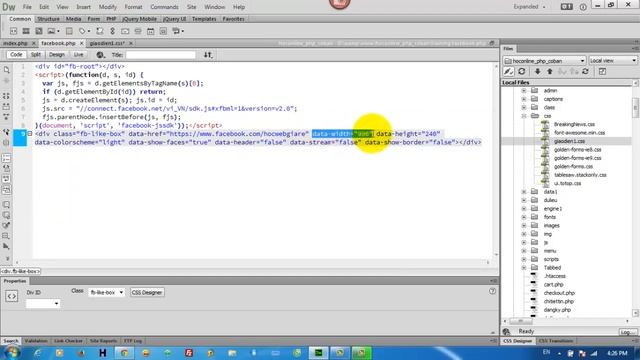Click the Put files up arrow icon
The width and height of the screenshot is (640, 360).
550,71
